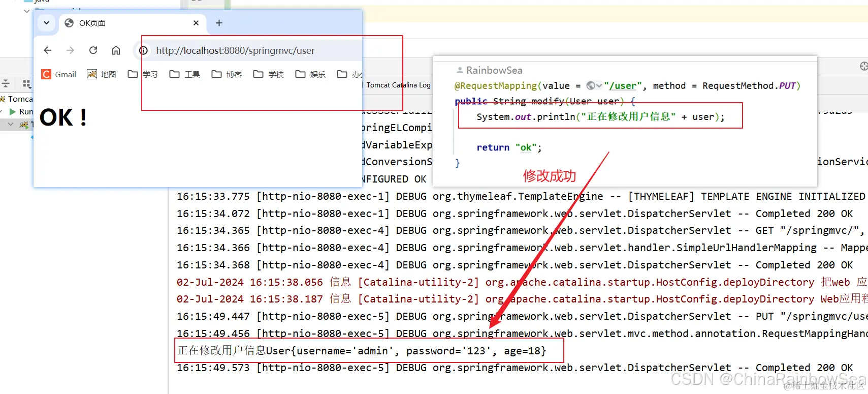Click the group-by grid toolbar icon

[26, 83]
